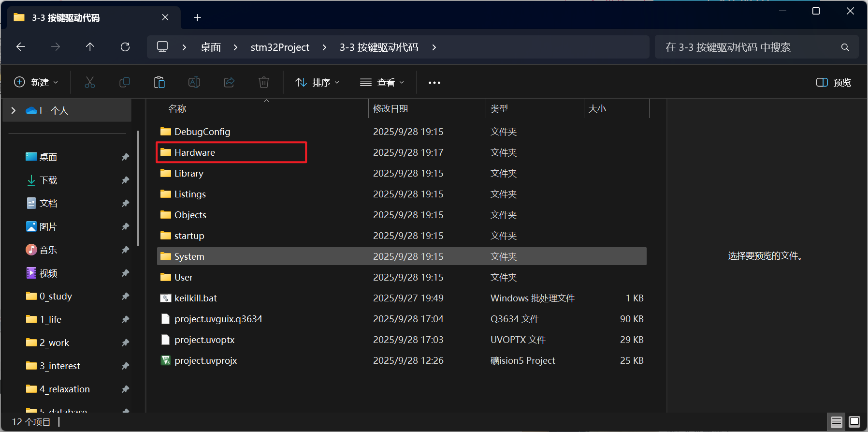This screenshot has height=432, width=868.
Task: Close the 3-3 按键驱动代码 tab
Action: click(165, 17)
